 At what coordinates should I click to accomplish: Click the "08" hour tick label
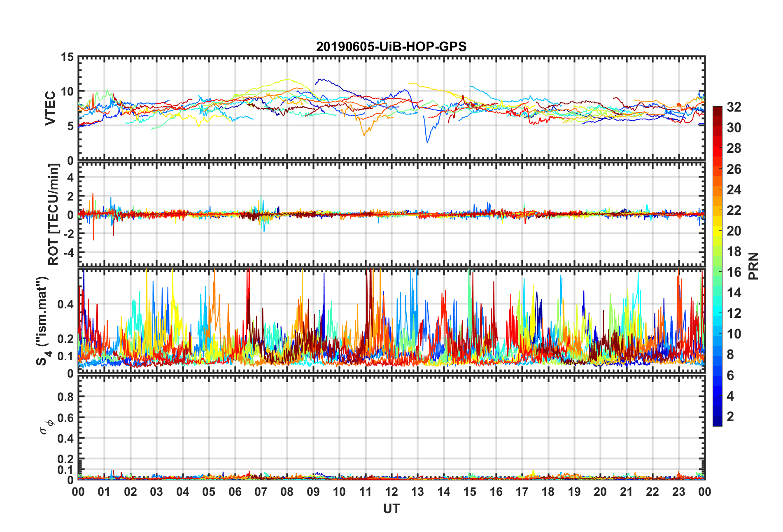(x=287, y=492)
